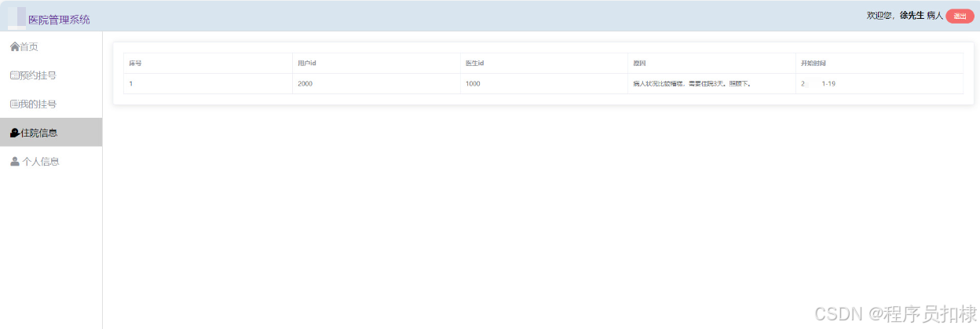The width and height of the screenshot is (980, 329).
Task: Click the 床号 column header
Action: tap(207, 63)
